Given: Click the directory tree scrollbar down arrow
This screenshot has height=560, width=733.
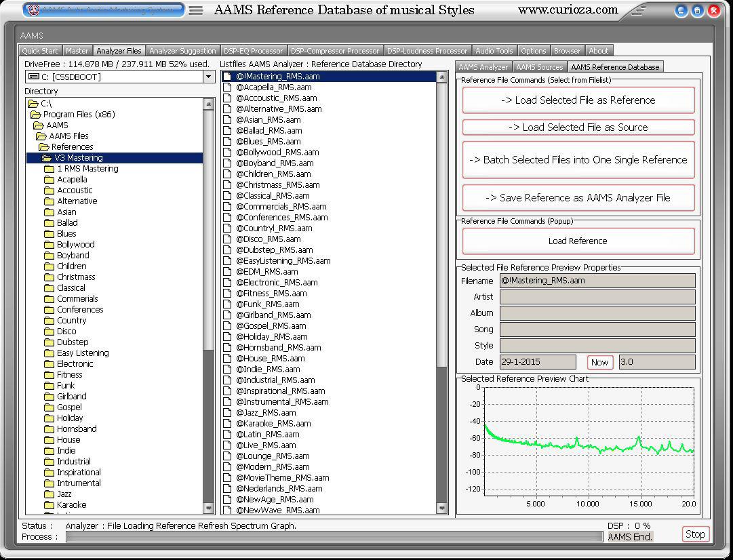Looking at the screenshot, I should point(208,508).
